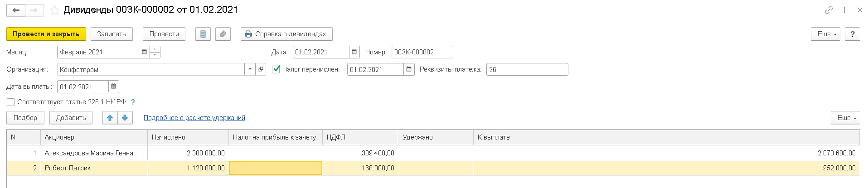Print Справка о дивидендах
The width and height of the screenshot is (868, 188).
tap(286, 34)
